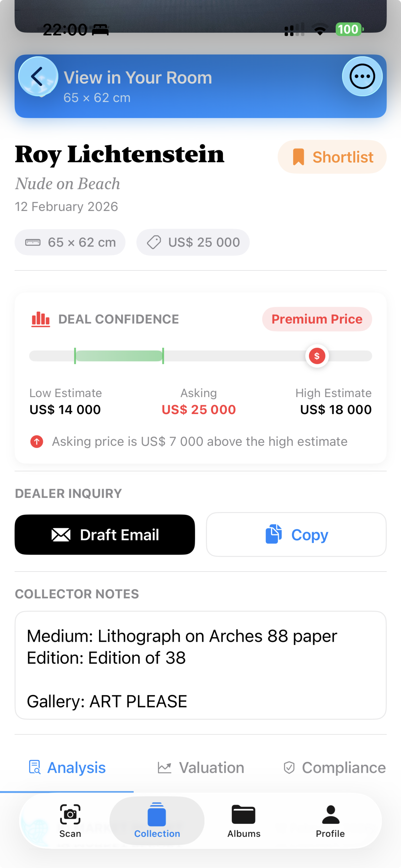Toggle the Shortlist bookmark

click(x=332, y=157)
